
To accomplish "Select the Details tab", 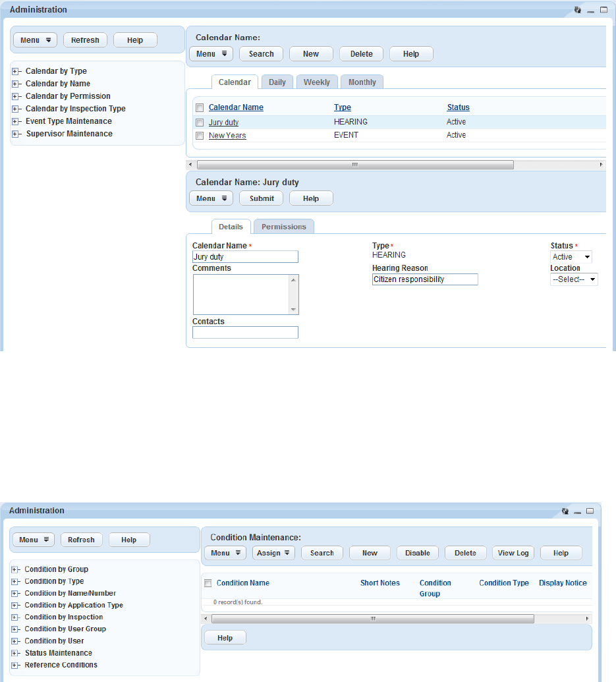I will pos(231,227).
